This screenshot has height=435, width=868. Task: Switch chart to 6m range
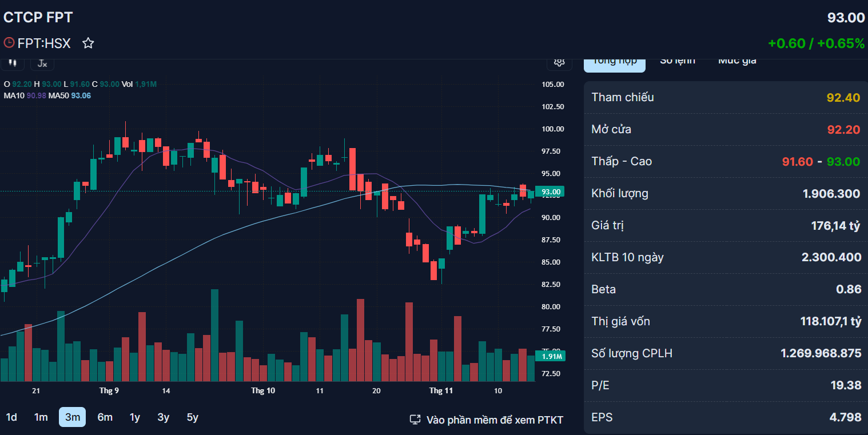[x=105, y=417]
